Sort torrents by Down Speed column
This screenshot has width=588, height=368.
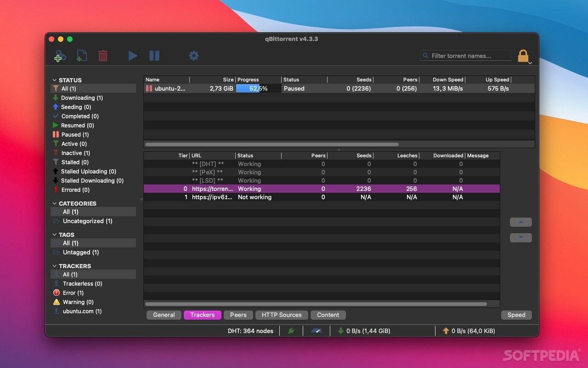click(x=442, y=80)
